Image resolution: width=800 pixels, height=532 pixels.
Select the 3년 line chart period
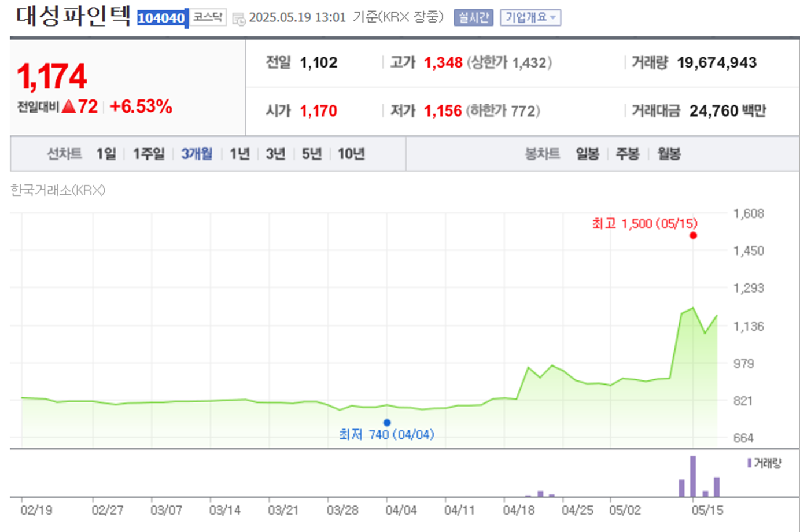tap(276, 154)
